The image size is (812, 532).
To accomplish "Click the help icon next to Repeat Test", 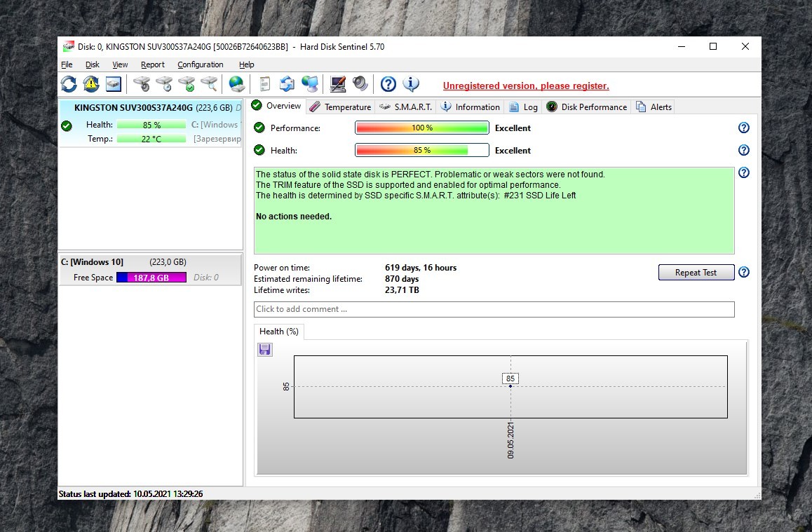I will coord(744,272).
